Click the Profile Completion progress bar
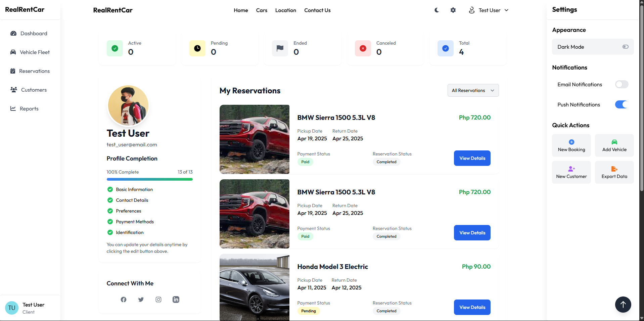The height and width of the screenshot is (321, 644). tap(149, 179)
